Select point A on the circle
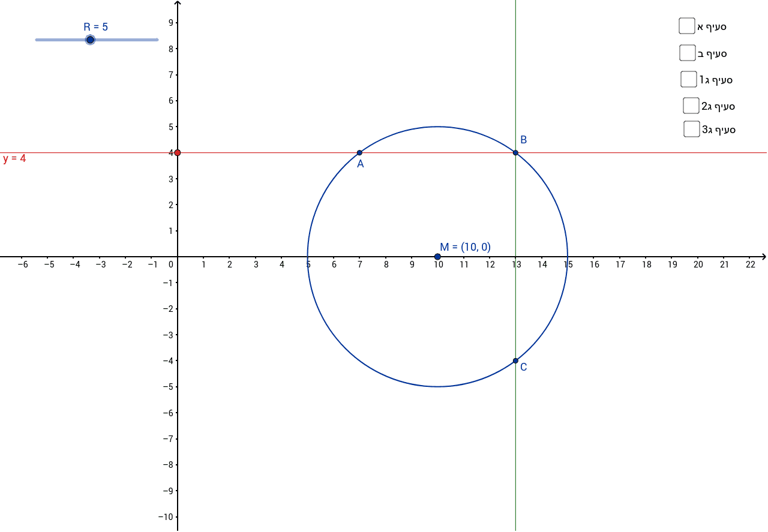Viewport: 768px width, 532px height. (x=359, y=152)
